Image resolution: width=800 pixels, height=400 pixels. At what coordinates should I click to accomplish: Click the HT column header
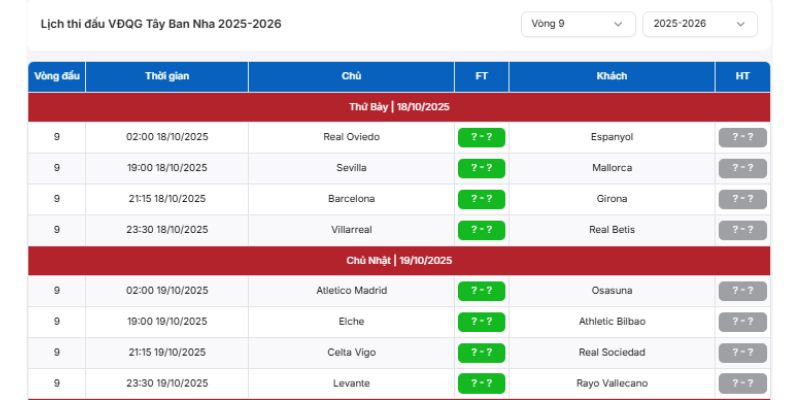point(742,76)
